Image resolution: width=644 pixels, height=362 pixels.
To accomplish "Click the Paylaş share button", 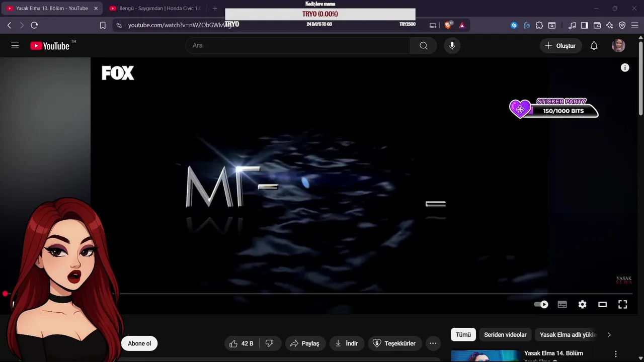I will (305, 343).
